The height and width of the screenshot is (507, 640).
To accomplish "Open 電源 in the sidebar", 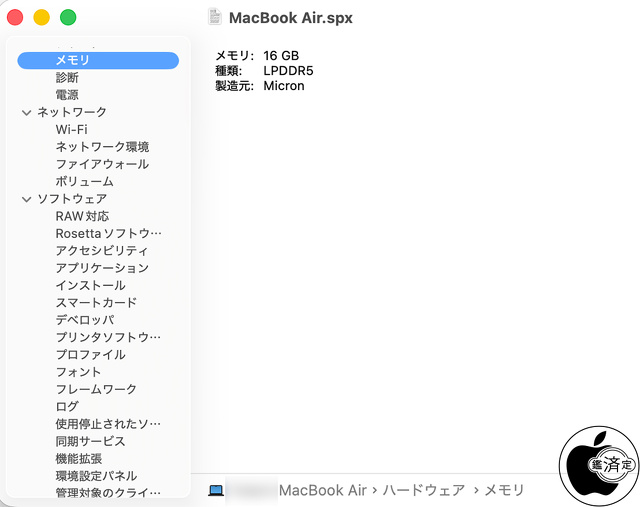I will coord(67,95).
